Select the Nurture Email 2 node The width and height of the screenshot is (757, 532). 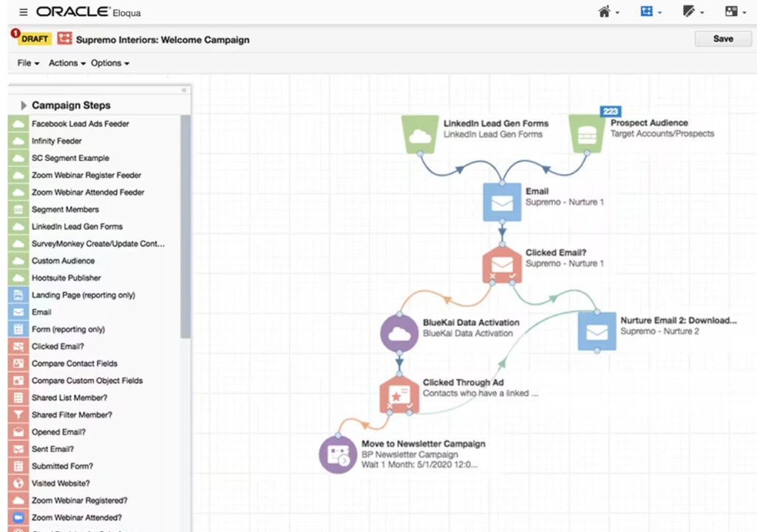click(x=597, y=330)
